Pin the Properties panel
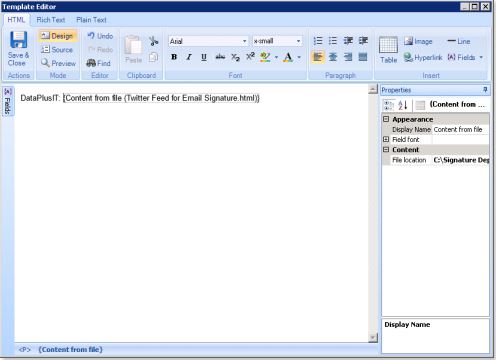Viewport: 496px width, 360px height. point(485,90)
